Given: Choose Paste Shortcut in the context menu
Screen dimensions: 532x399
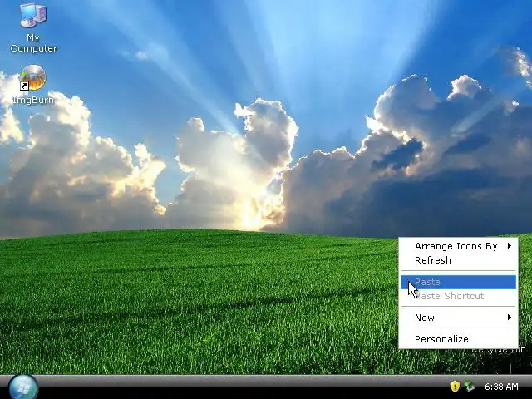Looking at the screenshot, I should pos(458,296).
